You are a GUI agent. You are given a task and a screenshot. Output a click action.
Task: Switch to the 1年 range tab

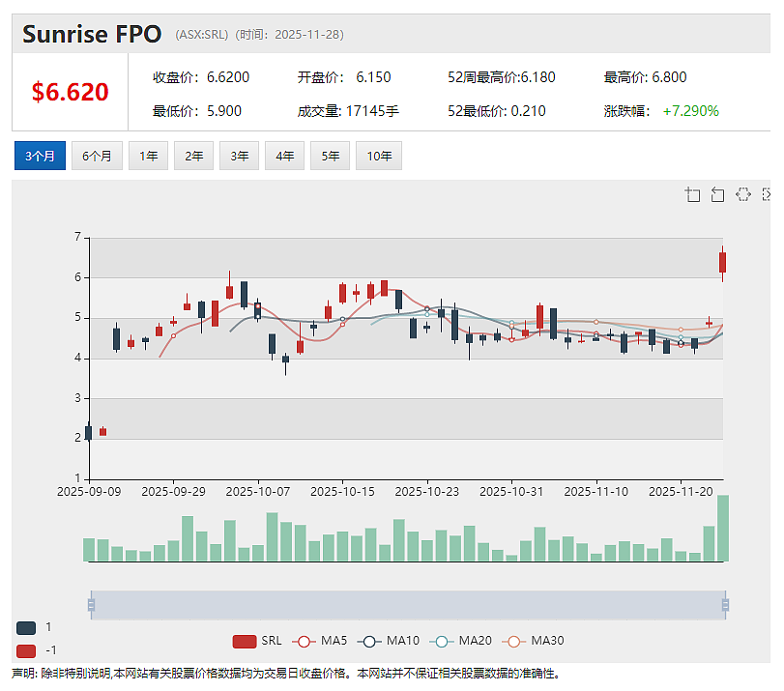(149, 156)
